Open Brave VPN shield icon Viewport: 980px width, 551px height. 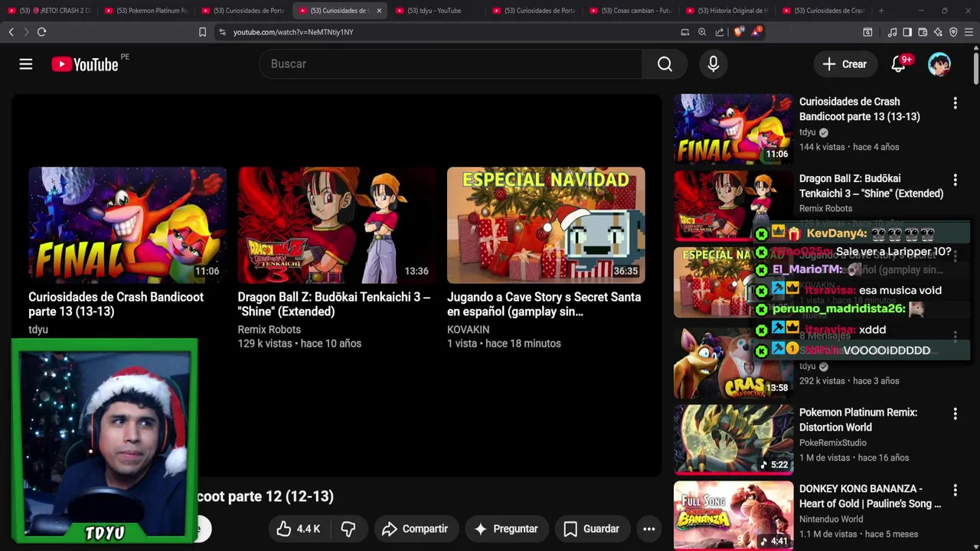pyautogui.click(x=953, y=32)
